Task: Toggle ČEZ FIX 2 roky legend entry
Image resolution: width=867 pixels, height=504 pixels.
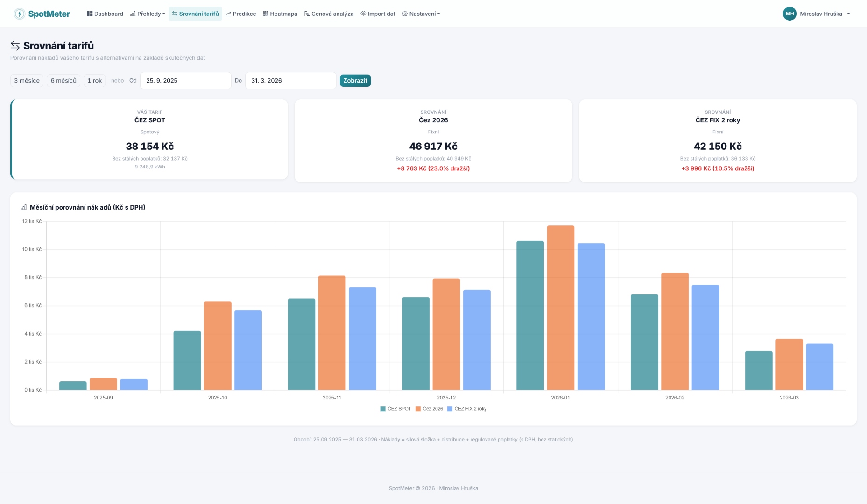Action: (467, 409)
